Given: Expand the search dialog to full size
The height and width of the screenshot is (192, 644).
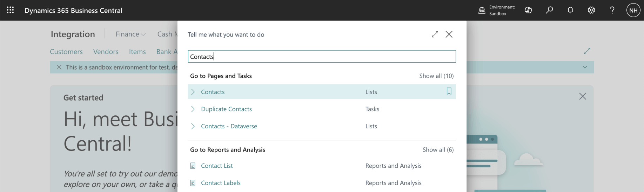Looking at the screenshot, I should [435, 34].
